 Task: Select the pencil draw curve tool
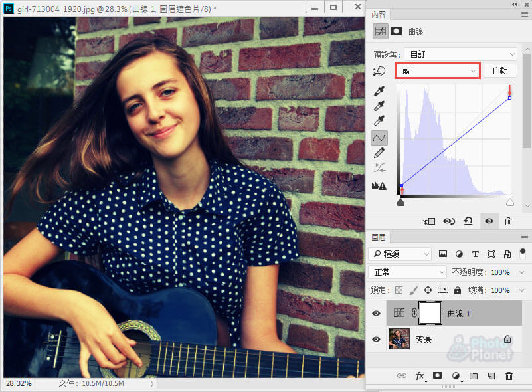(x=379, y=153)
